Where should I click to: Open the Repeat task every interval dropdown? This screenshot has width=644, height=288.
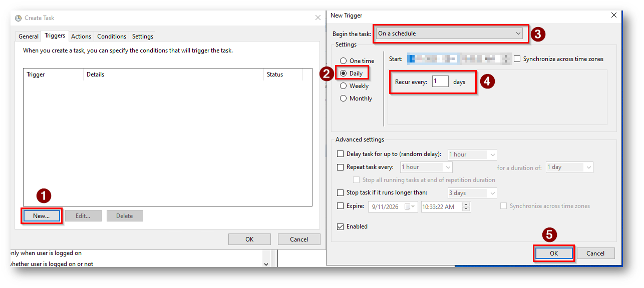[426, 167]
